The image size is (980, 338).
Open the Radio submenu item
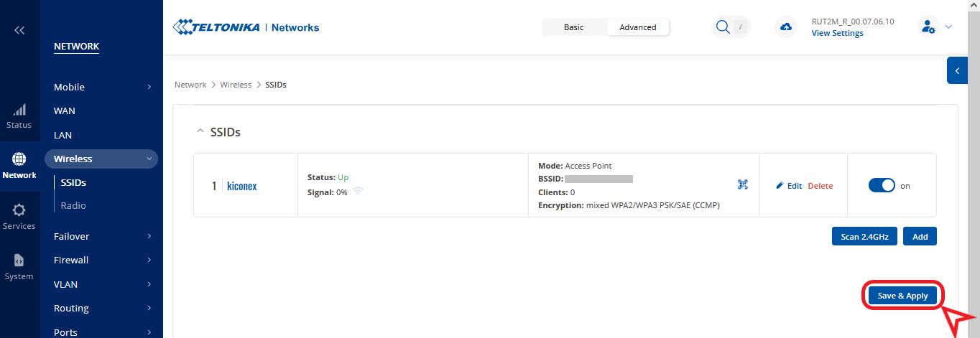pyautogui.click(x=73, y=205)
